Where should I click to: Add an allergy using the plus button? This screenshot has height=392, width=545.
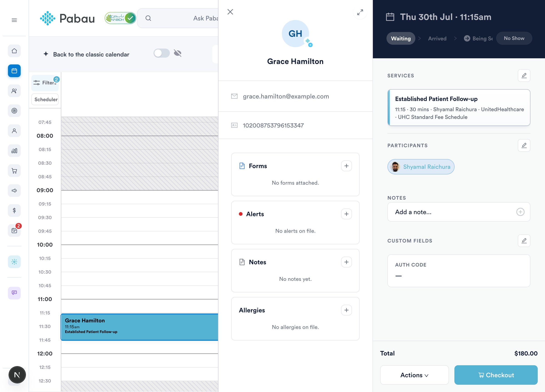tap(346, 310)
